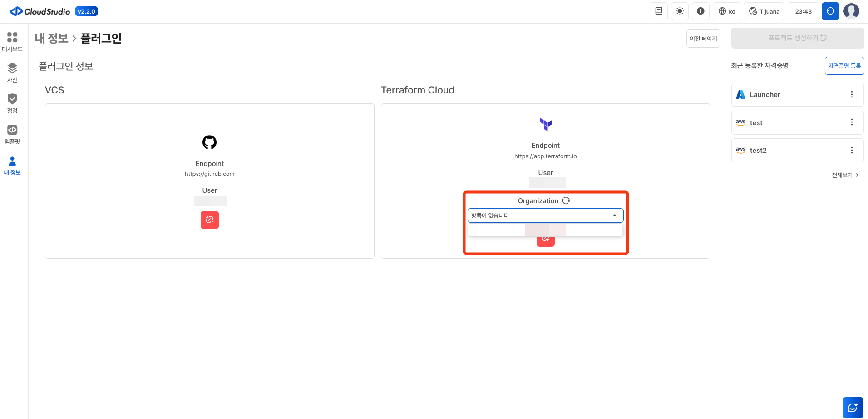
Task: Click the 전체보기 link
Action: coord(844,175)
